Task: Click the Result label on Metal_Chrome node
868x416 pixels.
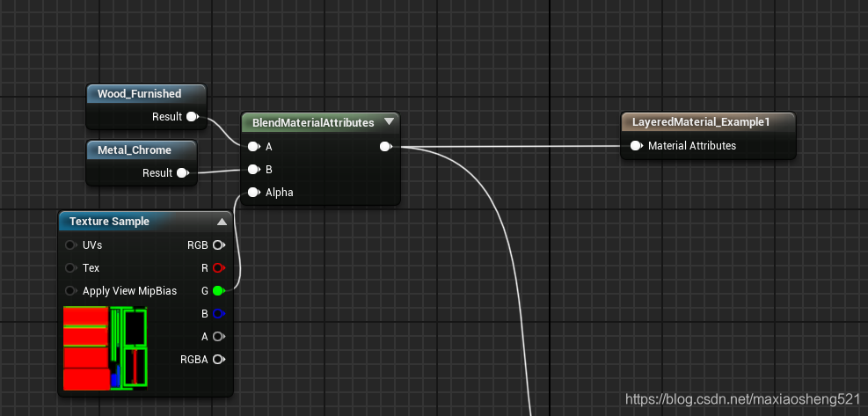Action: coord(157,173)
